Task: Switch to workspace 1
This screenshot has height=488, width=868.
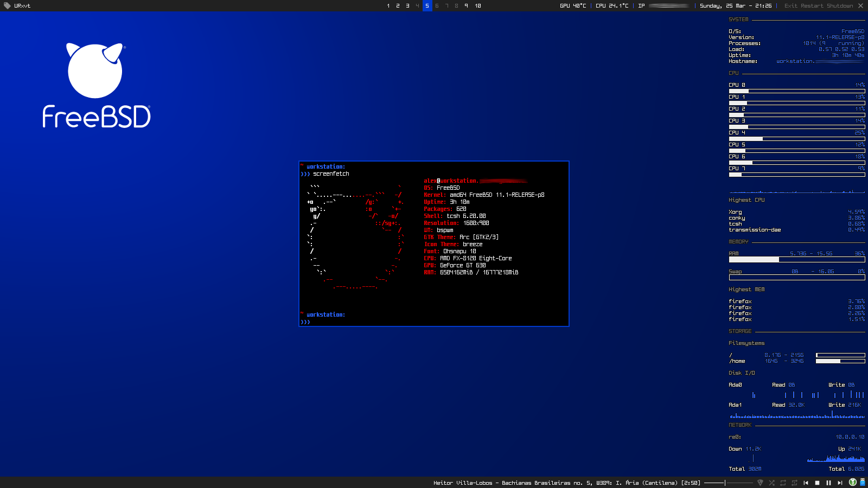Action: (388, 6)
